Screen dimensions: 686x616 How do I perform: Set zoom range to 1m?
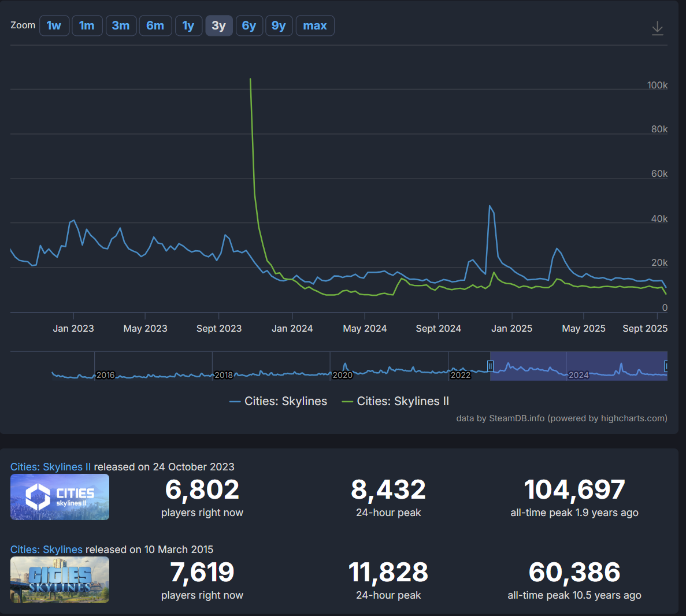87,26
